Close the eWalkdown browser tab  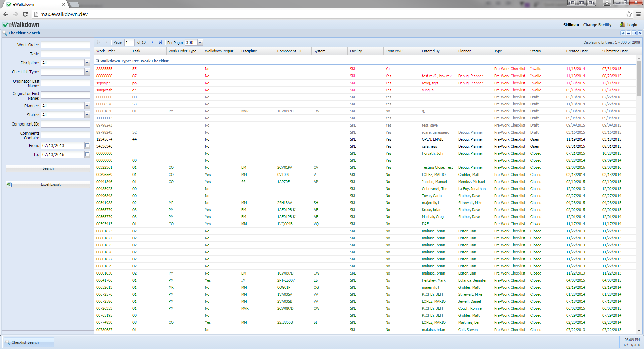tap(64, 4)
